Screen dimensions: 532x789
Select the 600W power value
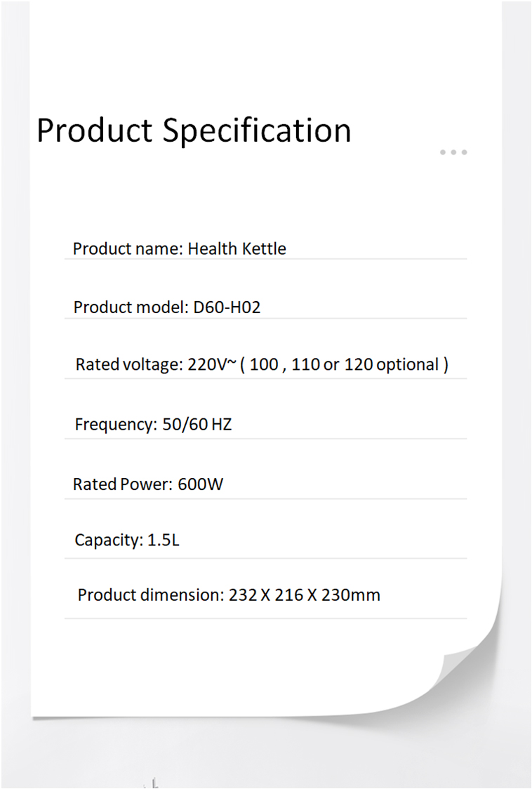[201, 484]
